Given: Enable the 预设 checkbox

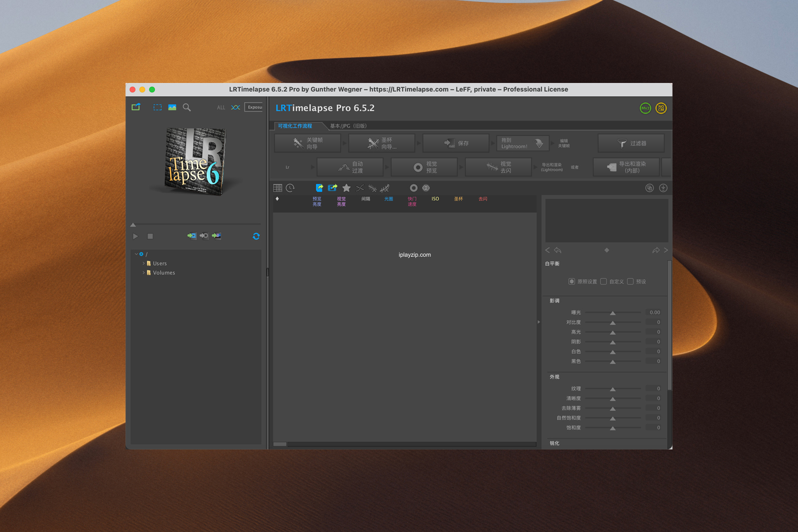Looking at the screenshot, I should click(x=631, y=281).
